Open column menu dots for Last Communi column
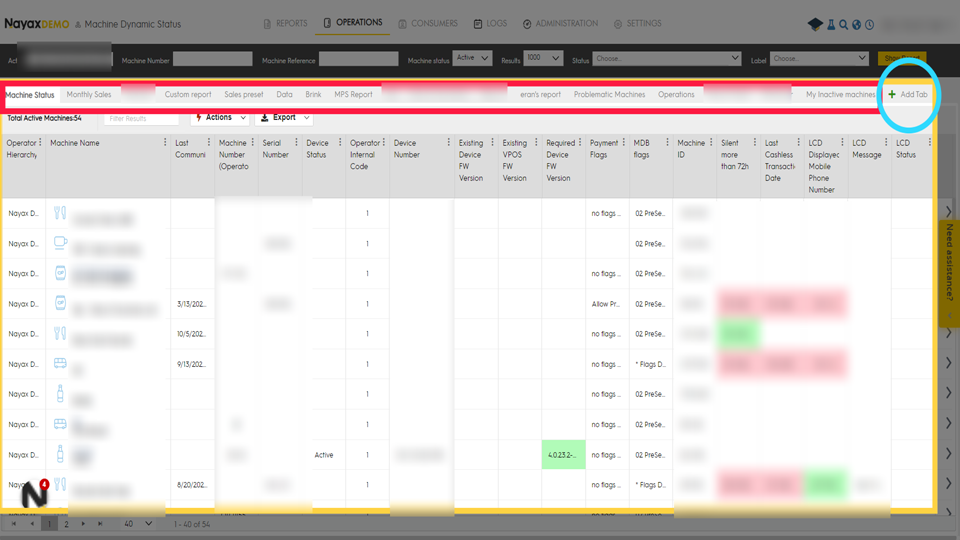The width and height of the screenshot is (960, 540). coord(209,142)
